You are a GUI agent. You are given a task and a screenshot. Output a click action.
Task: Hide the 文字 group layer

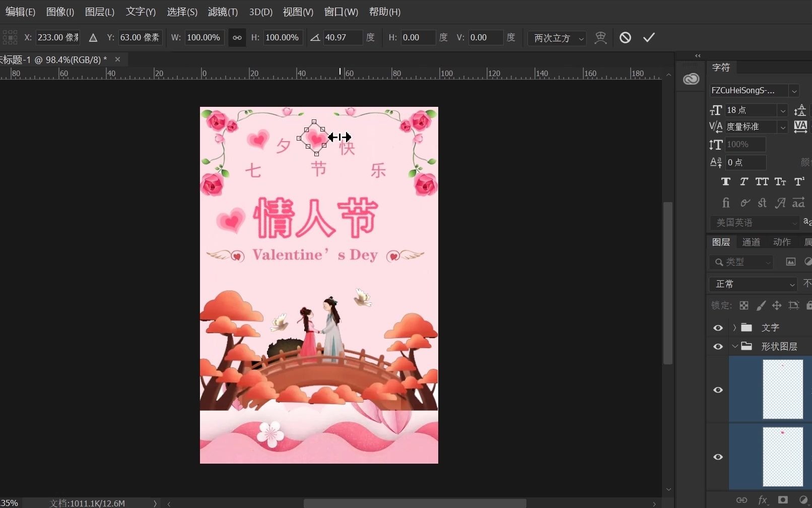[x=718, y=328]
